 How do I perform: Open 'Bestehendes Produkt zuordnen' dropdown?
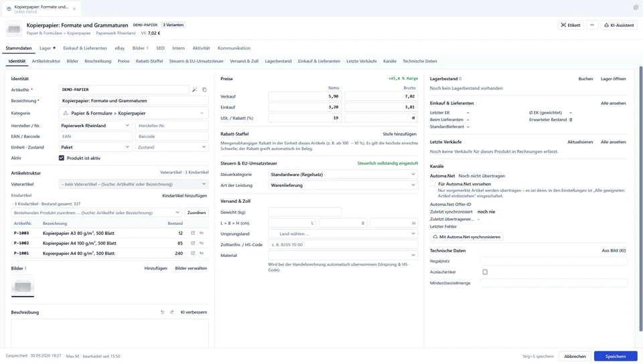[96, 213]
